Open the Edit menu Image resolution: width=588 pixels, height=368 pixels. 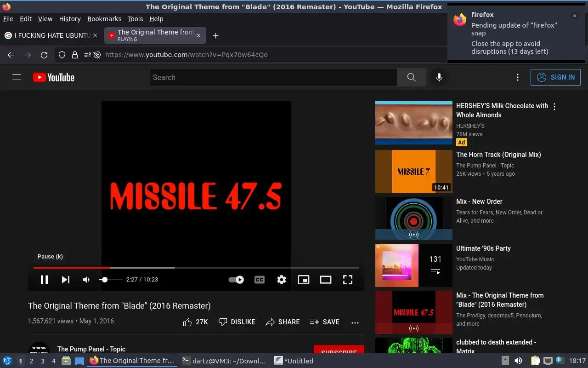(26, 19)
